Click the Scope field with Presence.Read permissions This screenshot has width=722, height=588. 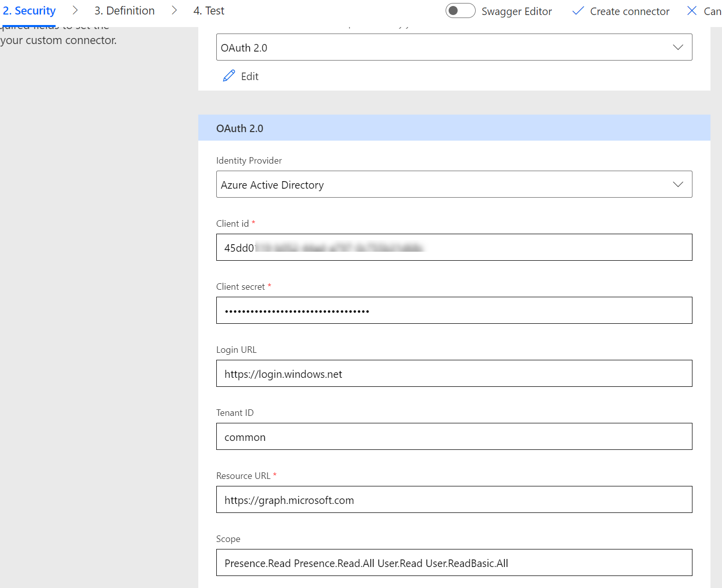click(454, 562)
